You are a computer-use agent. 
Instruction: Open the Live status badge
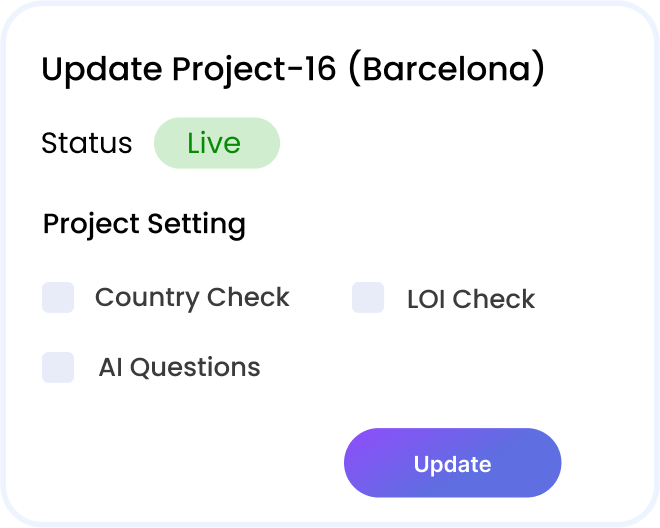coord(217,143)
